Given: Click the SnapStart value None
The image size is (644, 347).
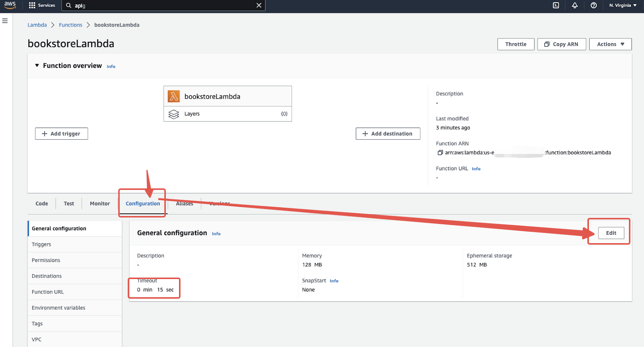Looking at the screenshot, I should pos(308,290).
